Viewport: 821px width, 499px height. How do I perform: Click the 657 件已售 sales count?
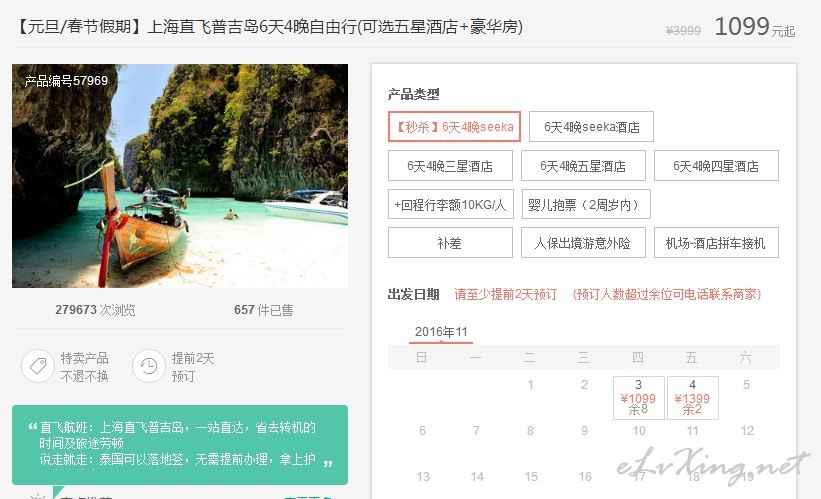pyautogui.click(x=263, y=310)
